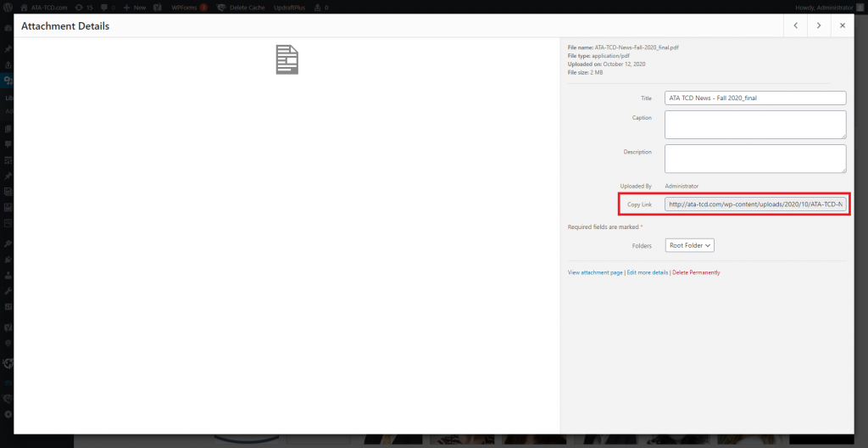Open the comments bubble in admin bar
Image resolution: width=868 pixels, height=448 pixels.
click(108, 7)
